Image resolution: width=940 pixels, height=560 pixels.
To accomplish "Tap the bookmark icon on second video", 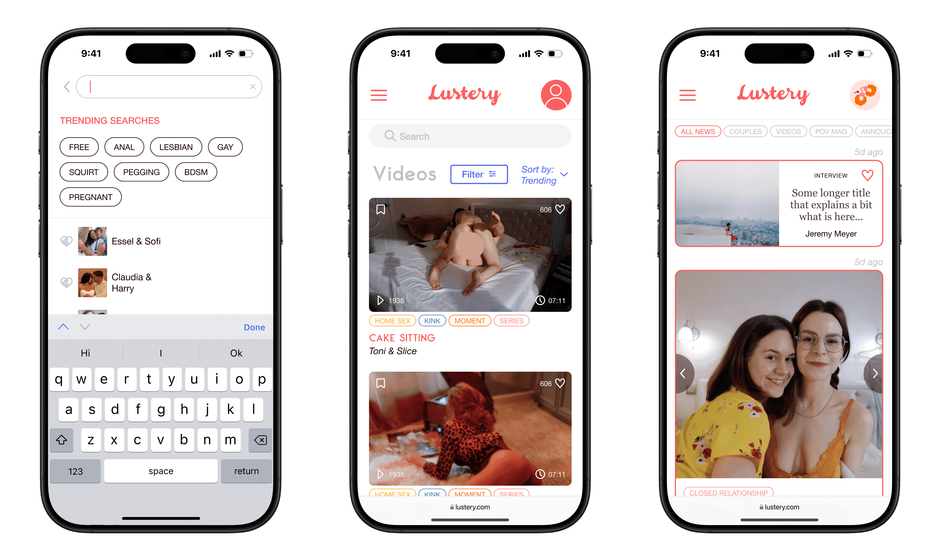I will (x=381, y=383).
